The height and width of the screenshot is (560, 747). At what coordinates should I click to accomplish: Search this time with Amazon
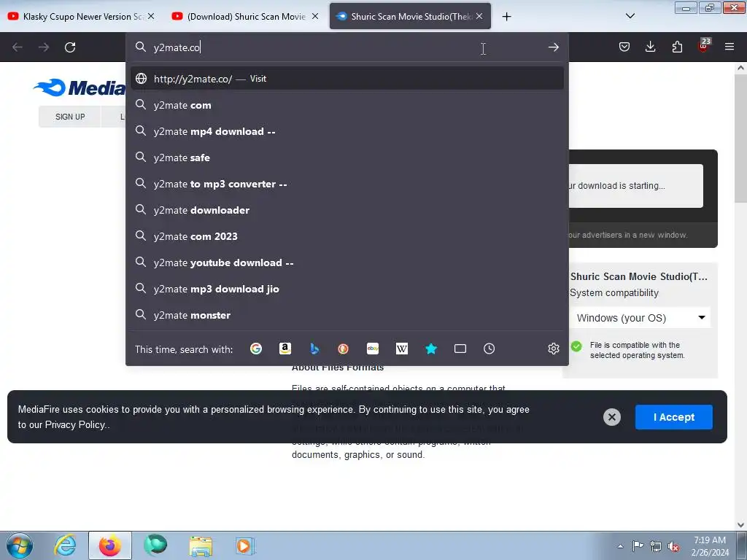point(285,349)
